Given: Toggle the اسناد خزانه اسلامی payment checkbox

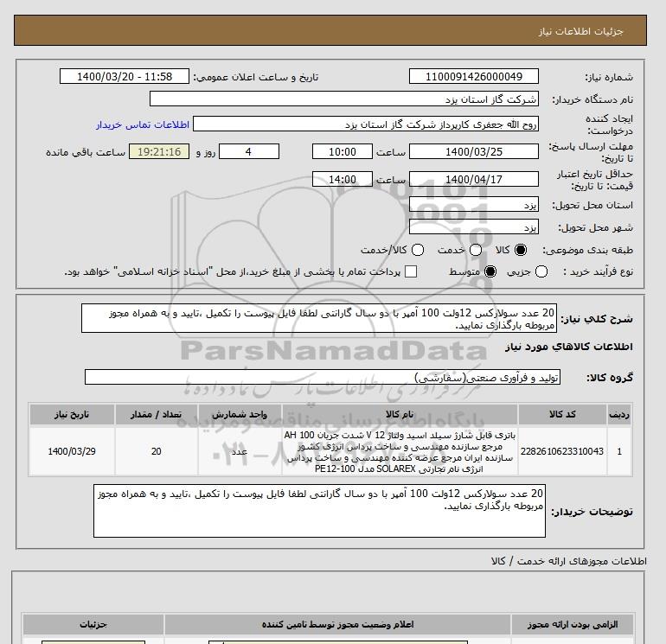Looking at the screenshot, I should click(411, 271).
